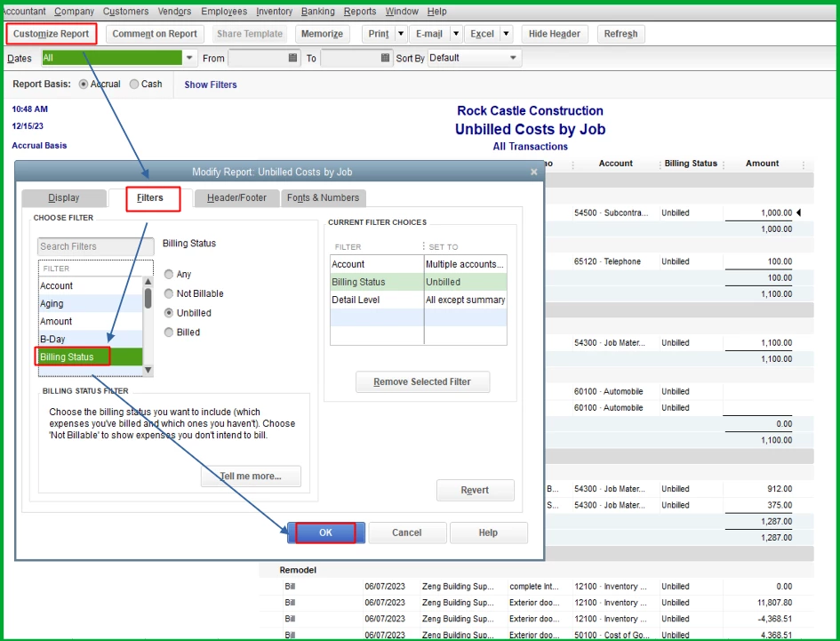The height and width of the screenshot is (641, 840).
Task: Open the Dates range dropdown
Action: coord(189,58)
